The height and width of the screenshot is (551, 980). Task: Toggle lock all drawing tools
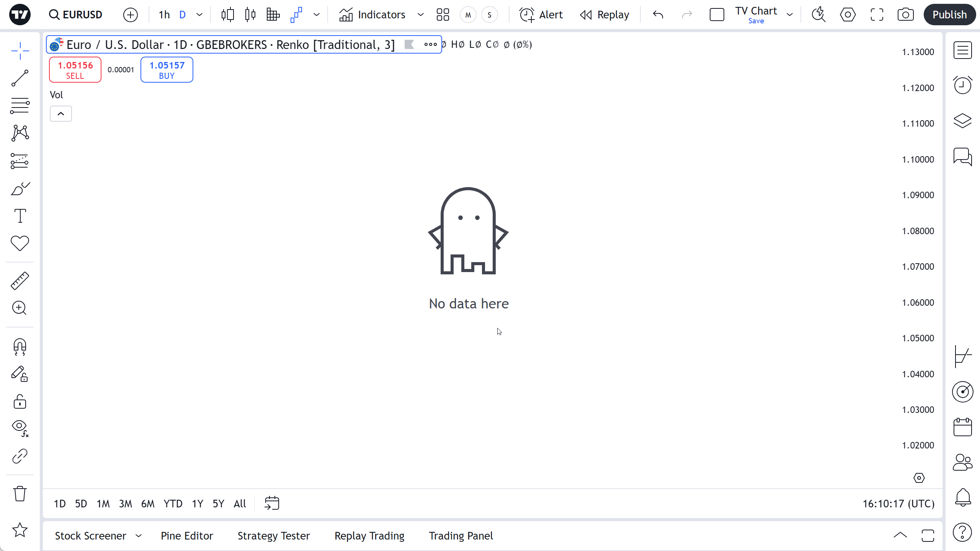pos(20,402)
